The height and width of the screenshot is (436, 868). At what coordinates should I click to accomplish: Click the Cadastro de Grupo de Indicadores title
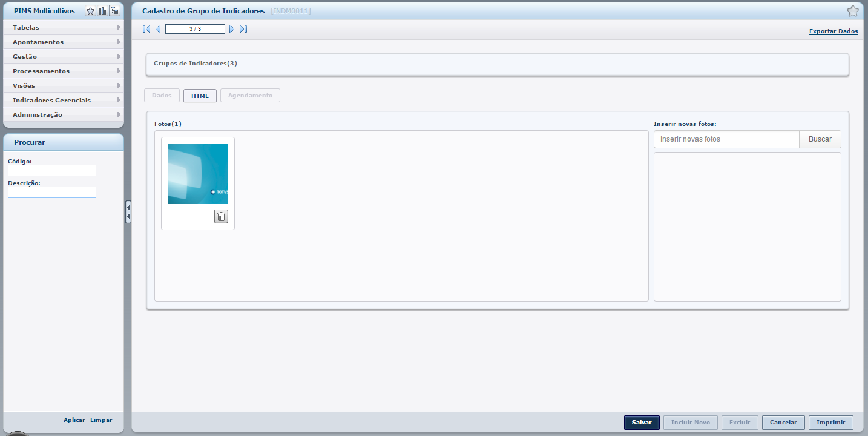pyautogui.click(x=203, y=11)
